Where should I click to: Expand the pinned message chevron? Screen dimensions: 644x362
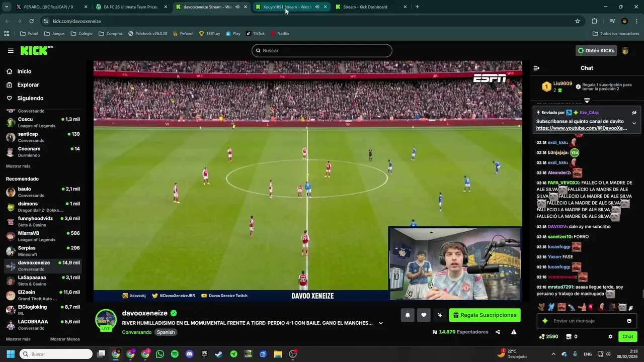(634, 123)
